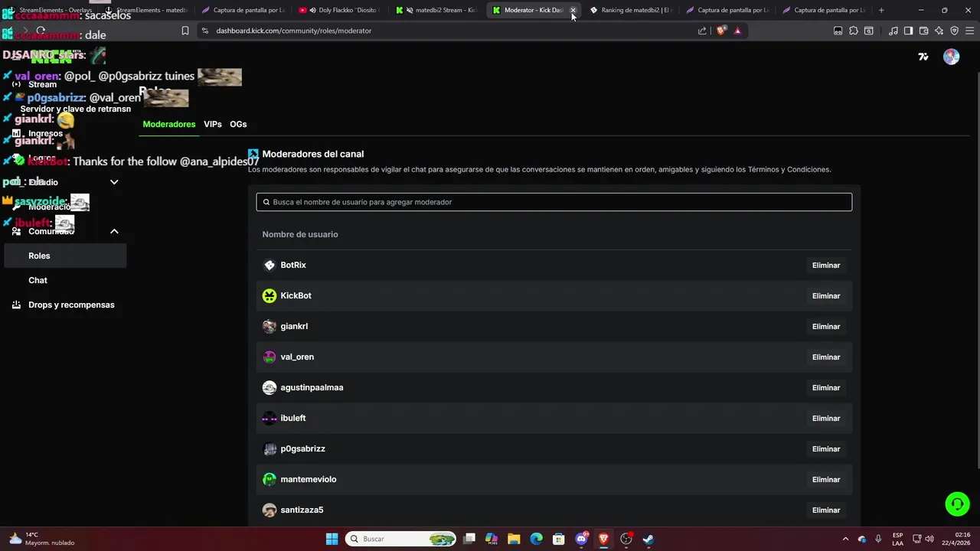The width and height of the screenshot is (980, 551).
Task: Toggle the browser sidebar panel icon
Action: pos(908,31)
